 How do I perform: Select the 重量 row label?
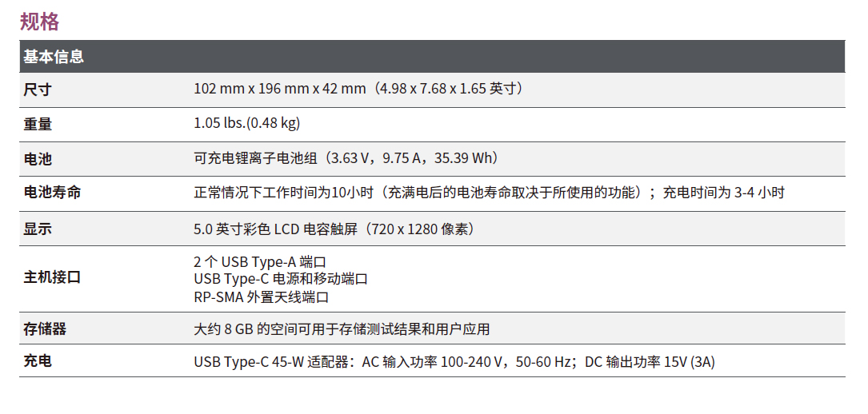38,124
